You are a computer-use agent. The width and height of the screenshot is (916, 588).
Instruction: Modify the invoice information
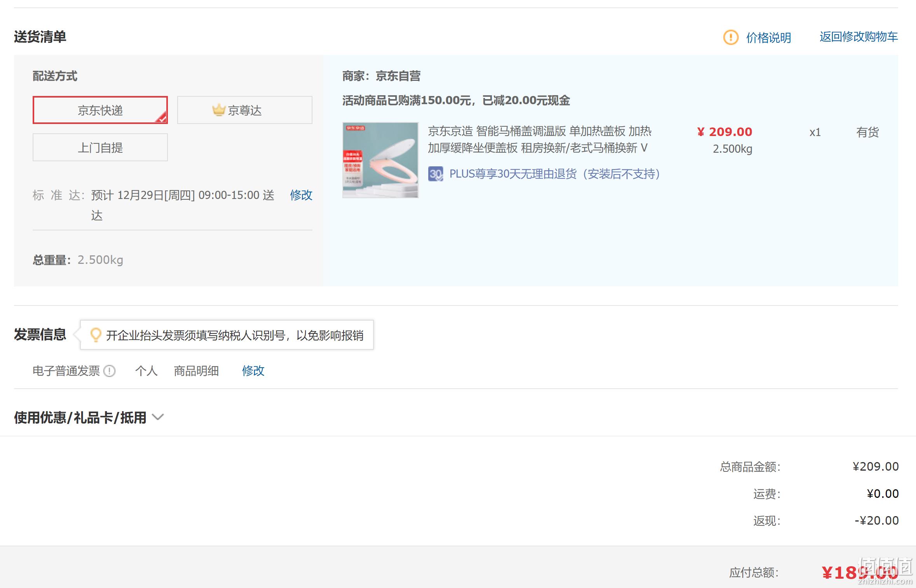click(x=253, y=371)
